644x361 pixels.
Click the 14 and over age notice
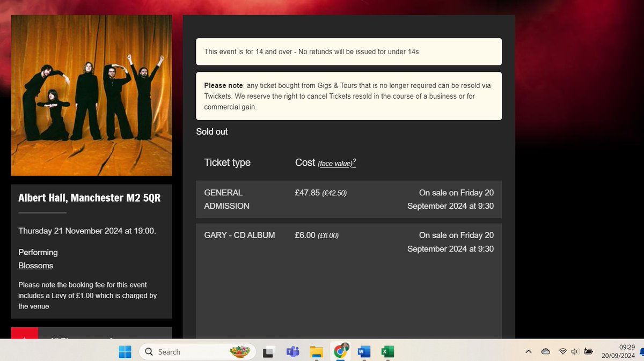pos(349,51)
